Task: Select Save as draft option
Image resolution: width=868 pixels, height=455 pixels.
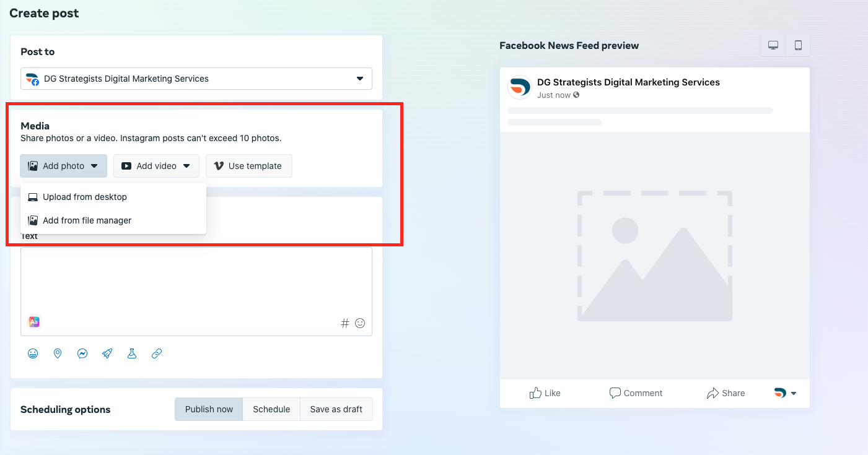Action: pyautogui.click(x=336, y=409)
